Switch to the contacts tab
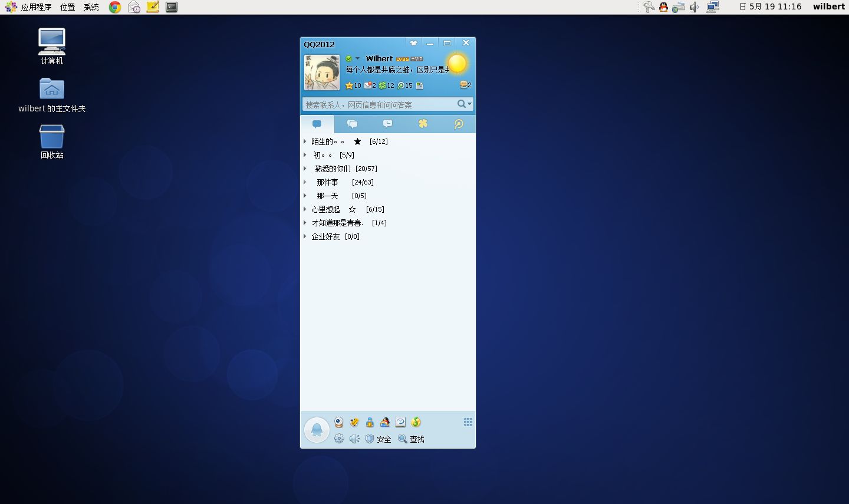Screen dimensions: 849x504 click(317, 124)
